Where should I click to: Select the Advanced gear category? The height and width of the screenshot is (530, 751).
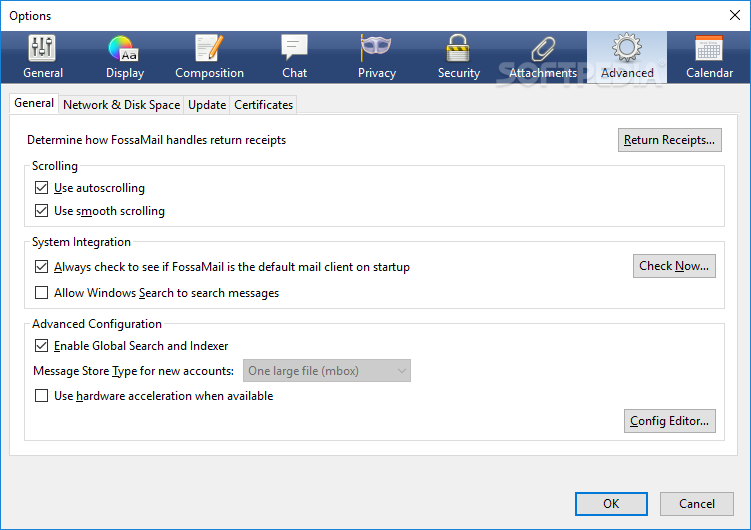pyautogui.click(x=627, y=57)
